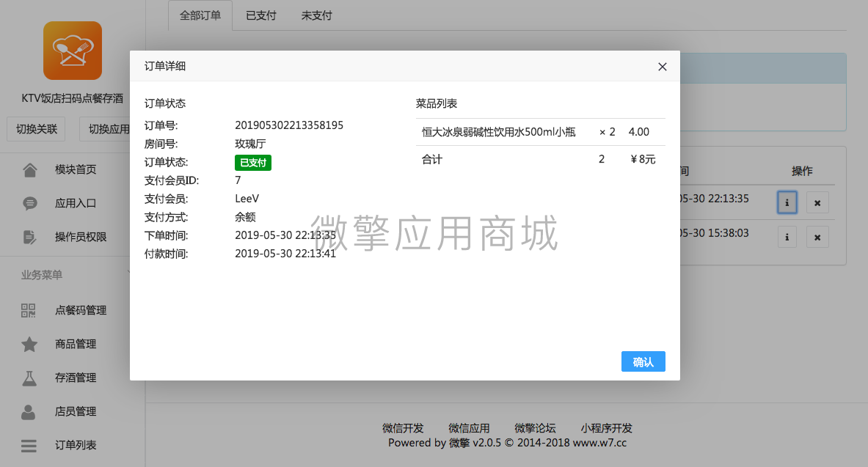Click the 操作 column header
868x467 pixels.
click(x=802, y=171)
